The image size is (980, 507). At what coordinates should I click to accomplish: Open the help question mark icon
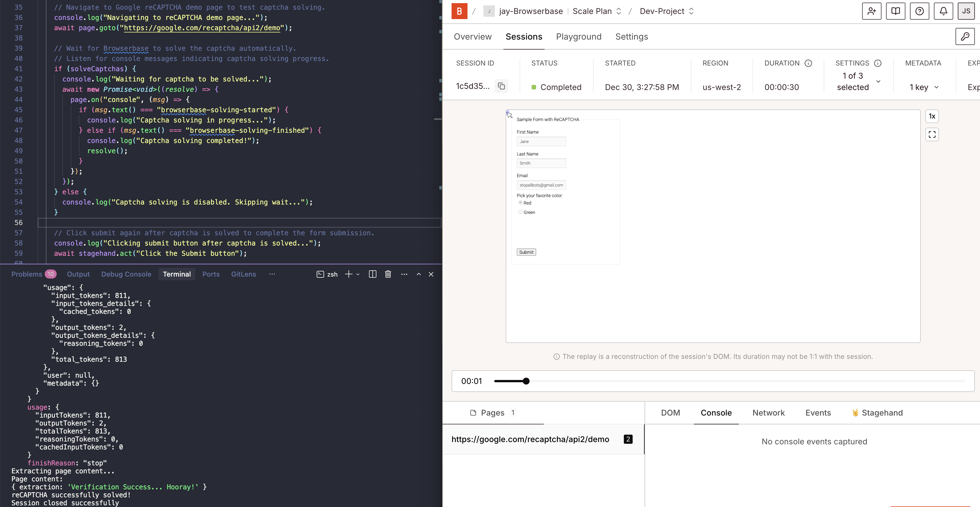(920, 11)
